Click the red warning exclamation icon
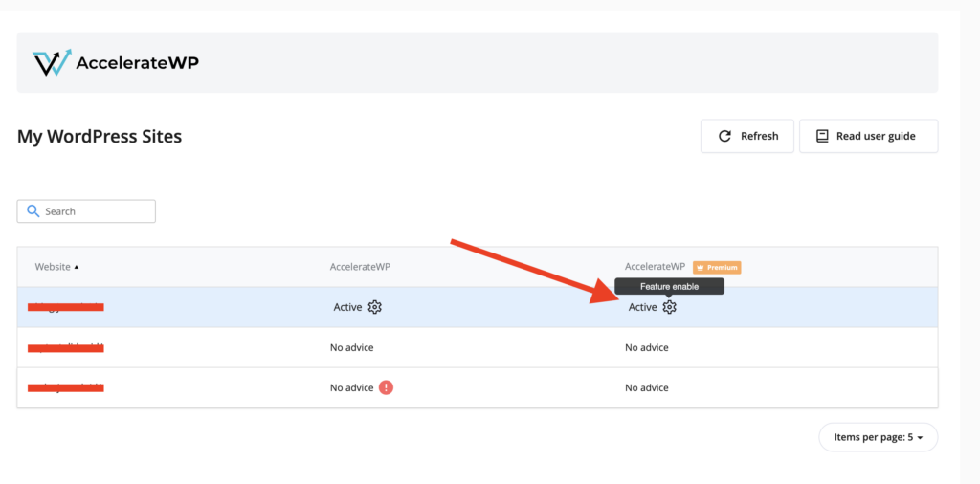 387,387
